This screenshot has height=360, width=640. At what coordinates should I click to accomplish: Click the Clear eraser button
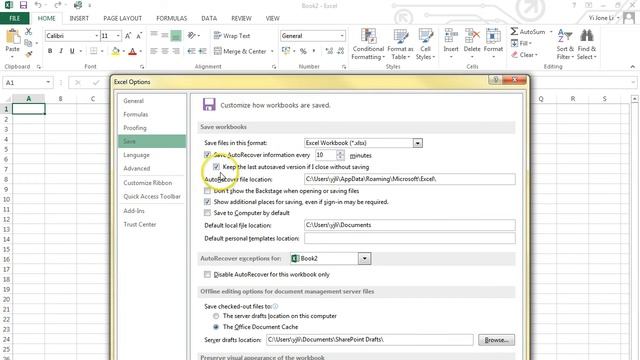(x=524, y=55)
